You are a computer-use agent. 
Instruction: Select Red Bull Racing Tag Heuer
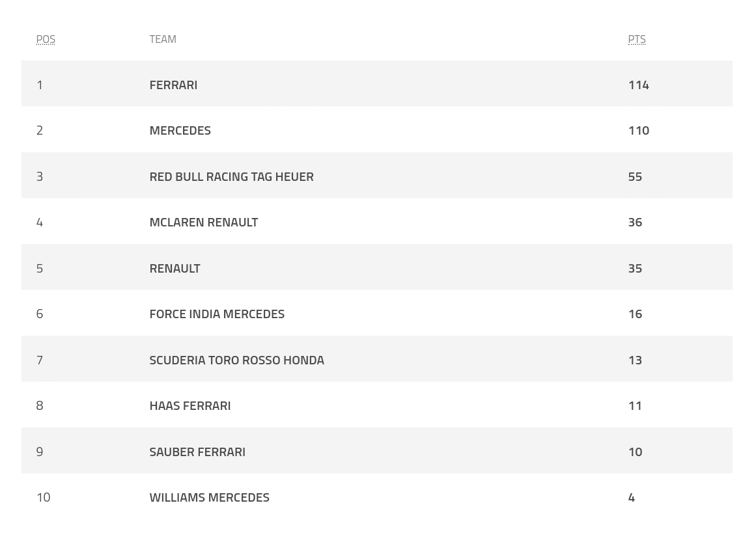coord(231,177)
